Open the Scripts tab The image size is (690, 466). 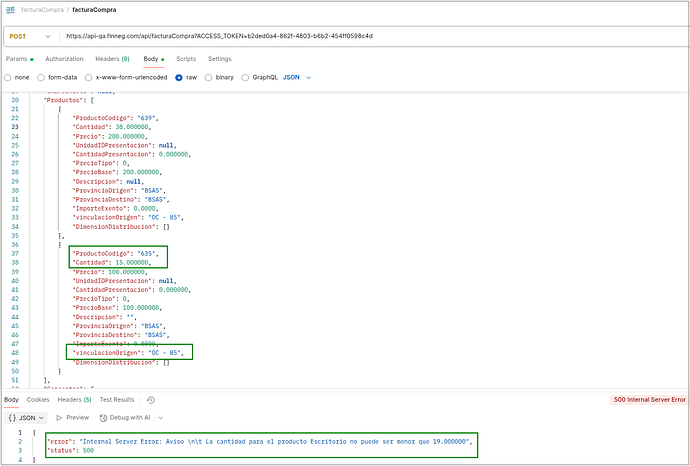186,59
